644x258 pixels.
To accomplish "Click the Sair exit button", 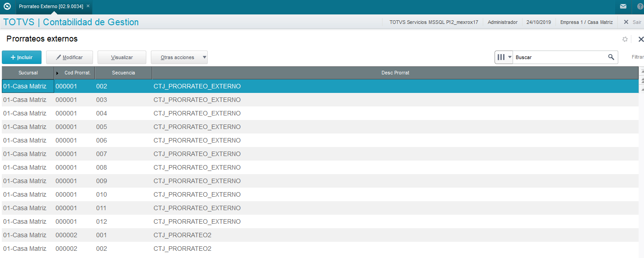I will 632,22.
